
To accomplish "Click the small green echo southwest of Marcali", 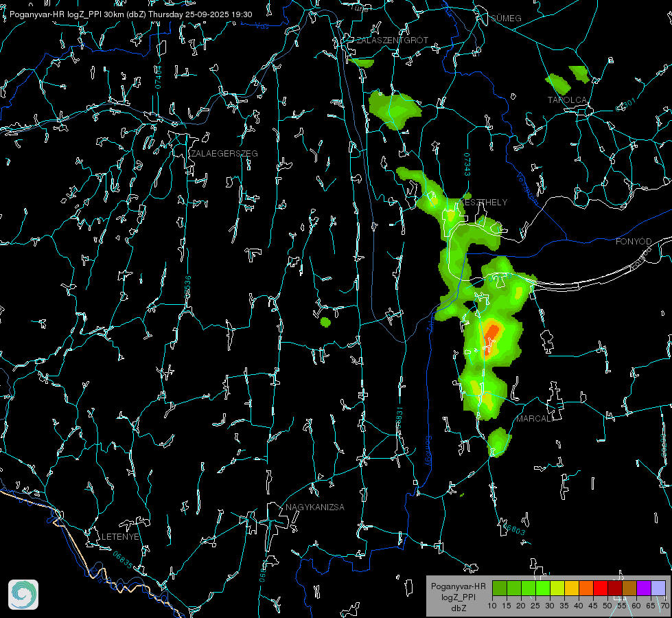I will 498,442.
